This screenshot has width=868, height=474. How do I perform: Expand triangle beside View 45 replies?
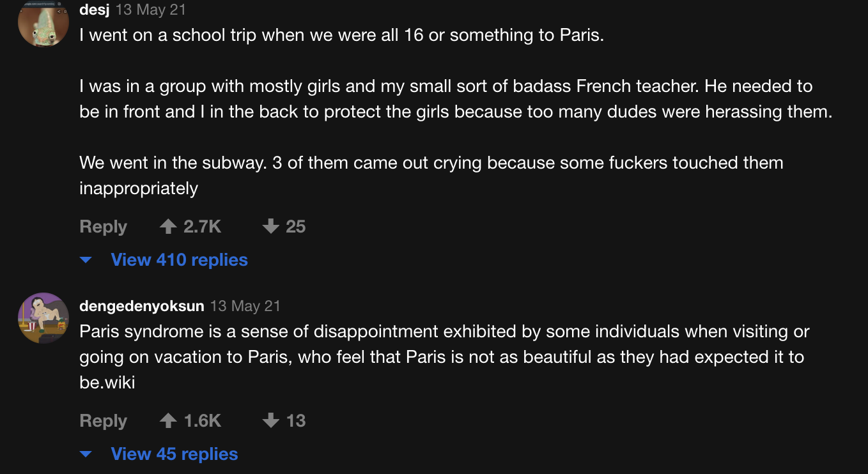(86, 455)
